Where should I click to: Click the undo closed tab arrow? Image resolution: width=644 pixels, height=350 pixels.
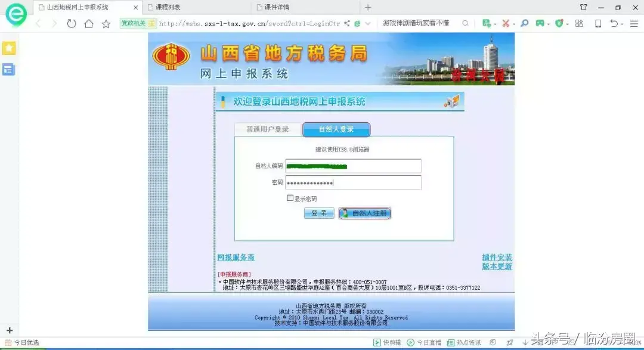coord(614,23)
